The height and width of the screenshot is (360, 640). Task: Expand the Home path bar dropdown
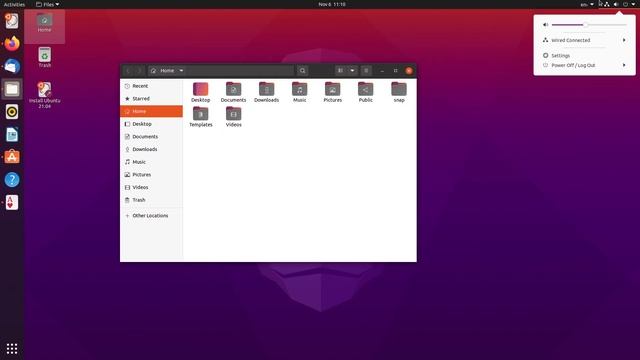click(181, 71)
